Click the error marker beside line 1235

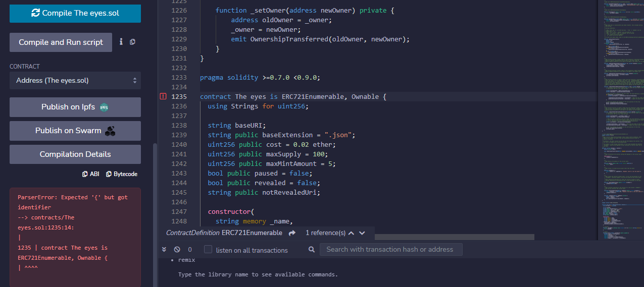point(163,96)
